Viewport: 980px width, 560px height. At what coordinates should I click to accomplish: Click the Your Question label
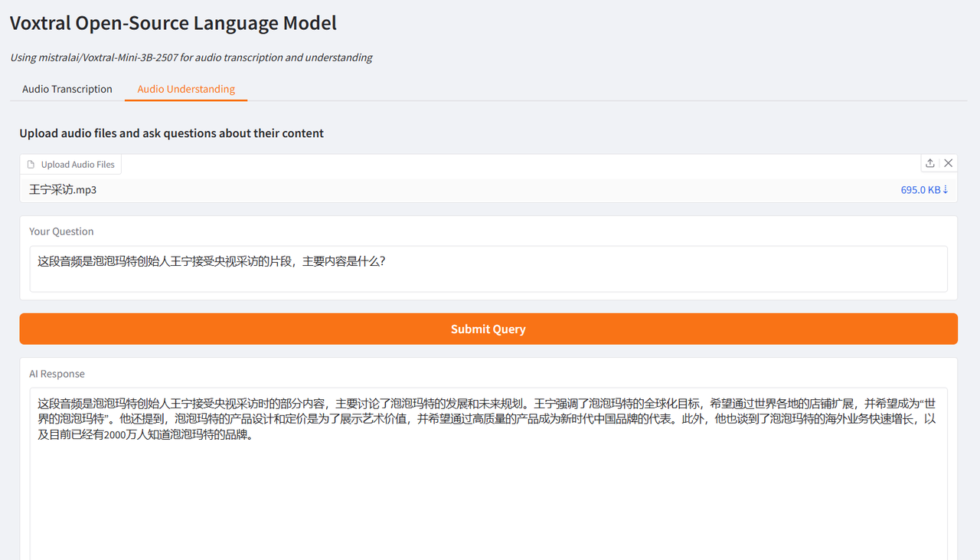pos(61,231)
